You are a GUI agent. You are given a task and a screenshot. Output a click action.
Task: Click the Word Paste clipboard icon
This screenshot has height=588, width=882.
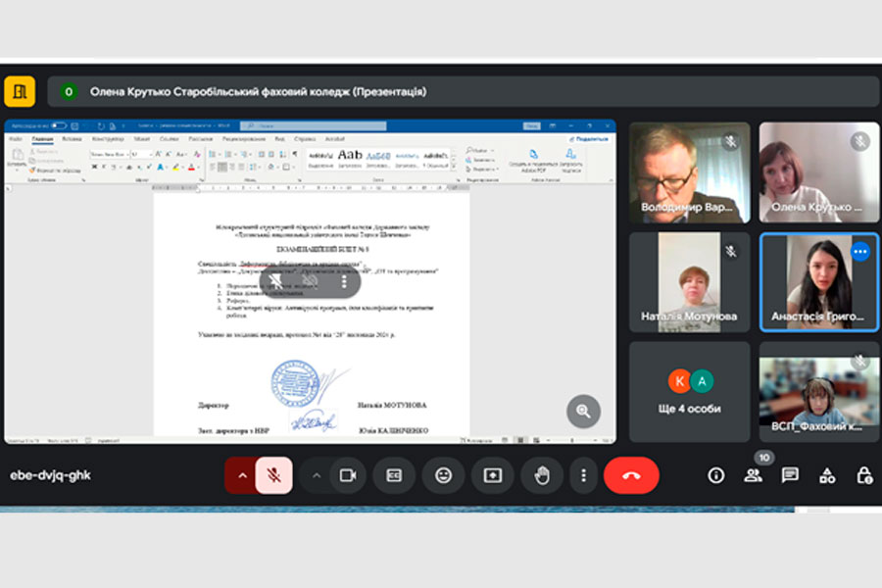(18, 156)
